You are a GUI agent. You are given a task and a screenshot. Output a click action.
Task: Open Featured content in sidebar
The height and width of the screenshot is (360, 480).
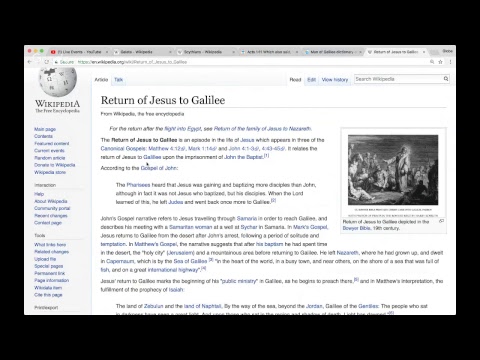(x=52, y=143)
